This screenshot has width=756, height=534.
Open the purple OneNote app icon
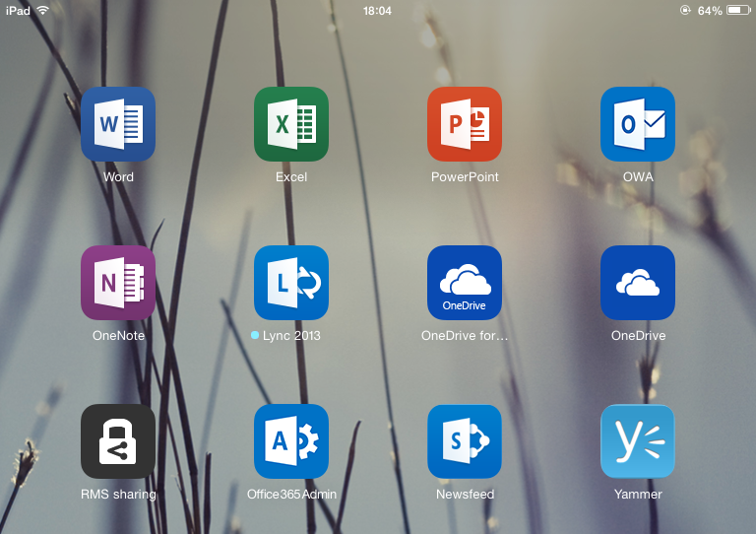tap(118, 283)
